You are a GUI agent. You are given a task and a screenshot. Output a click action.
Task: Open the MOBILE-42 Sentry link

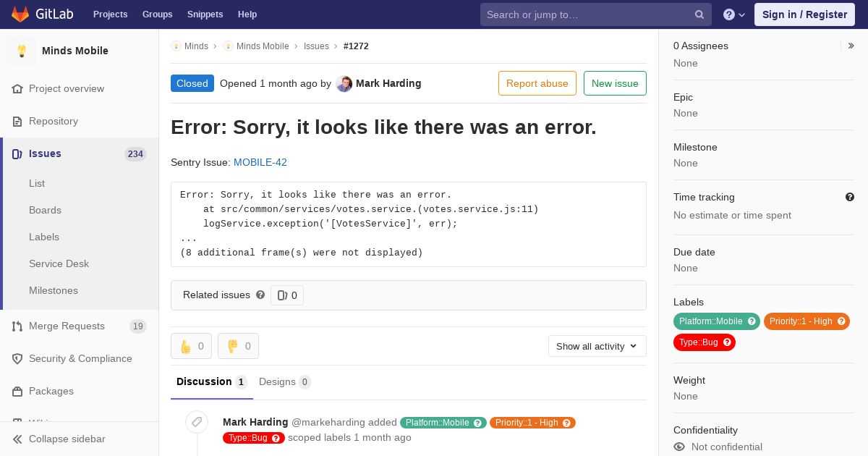point(260,162)
